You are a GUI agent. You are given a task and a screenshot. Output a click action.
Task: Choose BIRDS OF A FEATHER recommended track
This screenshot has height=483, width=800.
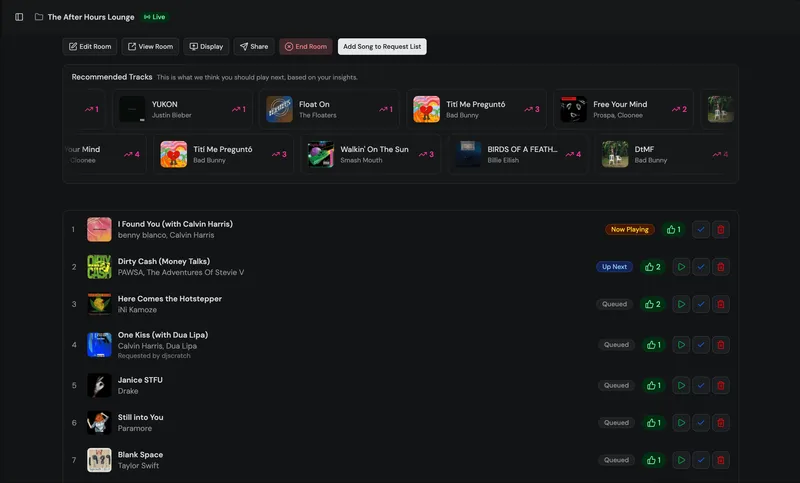click(x=517, y=154)
